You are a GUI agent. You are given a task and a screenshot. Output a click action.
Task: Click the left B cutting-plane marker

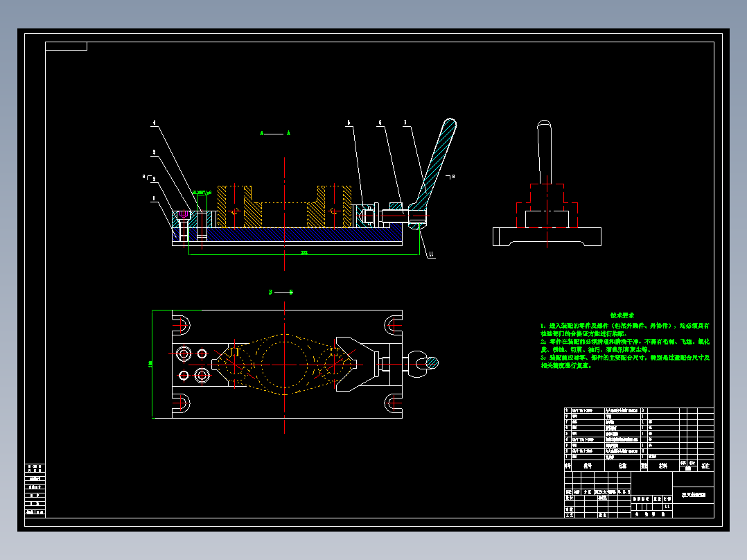pos(146,177)
